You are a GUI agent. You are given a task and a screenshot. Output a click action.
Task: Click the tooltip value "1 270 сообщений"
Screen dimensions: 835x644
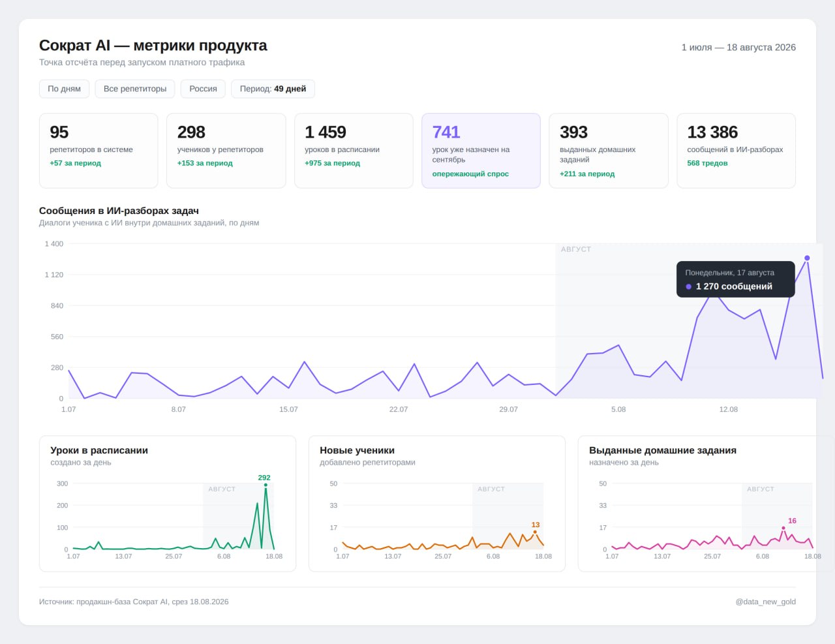(x=734, y=286)
